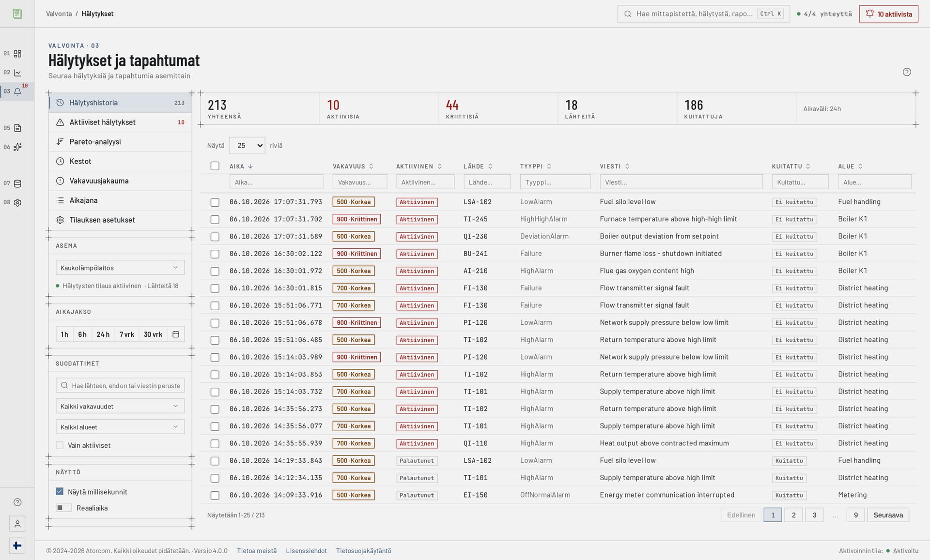Open Aktiiviset hälytykset view
930x560 pixels.
[120, 122]
